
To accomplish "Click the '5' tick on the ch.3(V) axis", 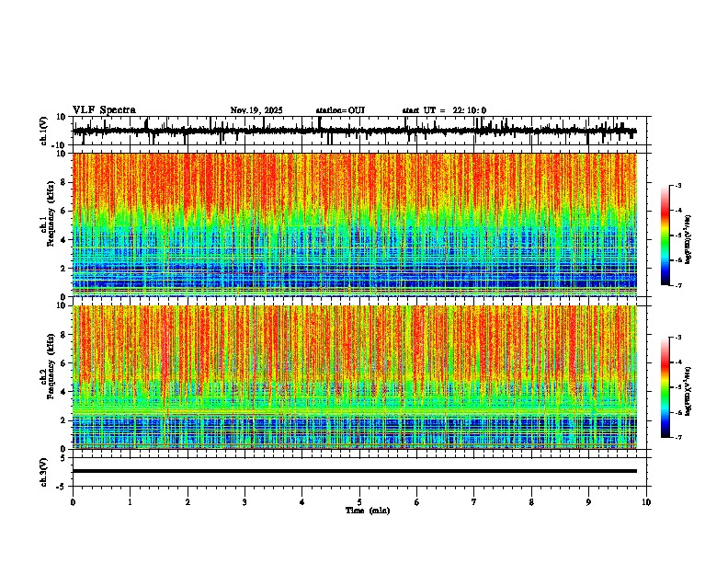I will [64, 458].
